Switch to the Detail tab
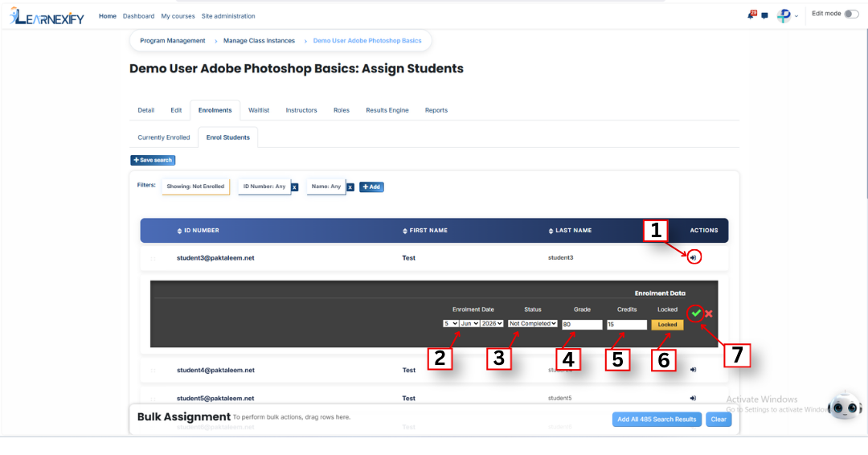The image size is (868, 455). 145,110
